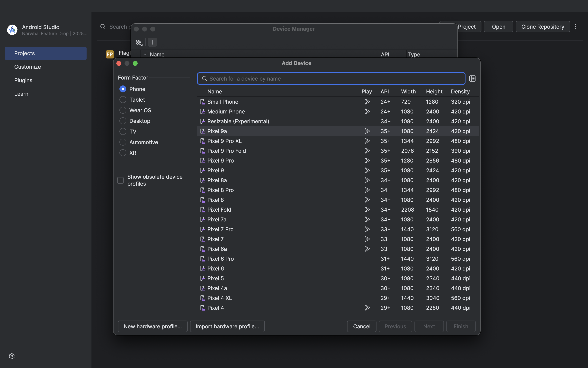Enable Show obsolete device profiles checkbox
Viewport: 588px width, 368px height.
pyautogui.click(x=120, y=180)
